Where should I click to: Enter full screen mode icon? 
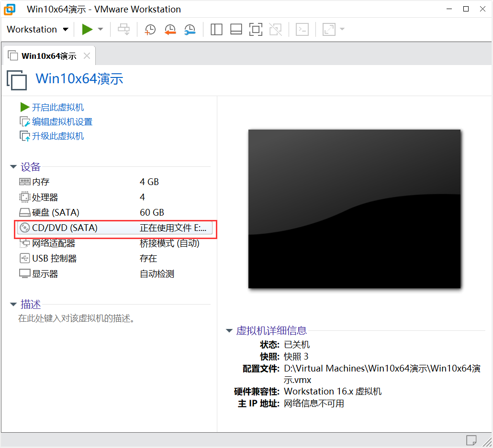point(256,30)
